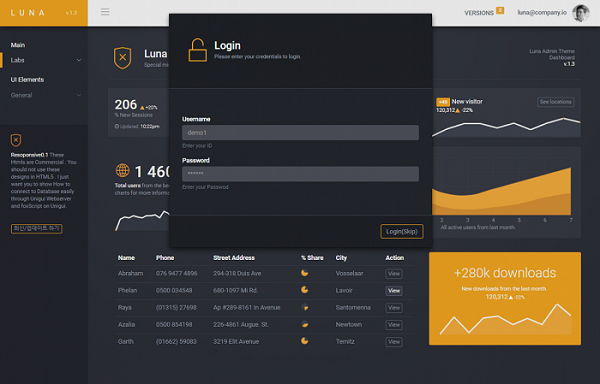Click the Login(Skip) button
The image size is (600, 384).
[x=402, y=231]
